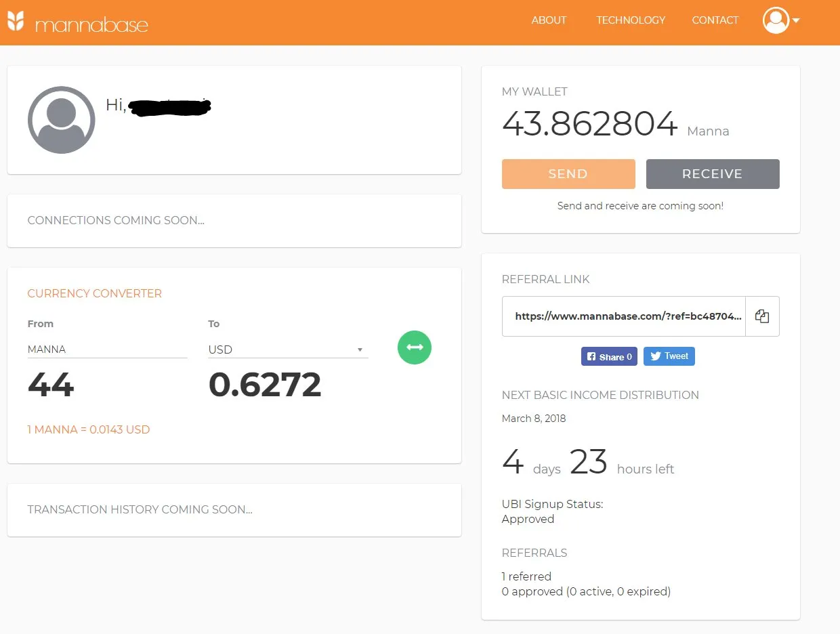
Task: Copy the referral link with the copy icon
Action: [762, 316]
